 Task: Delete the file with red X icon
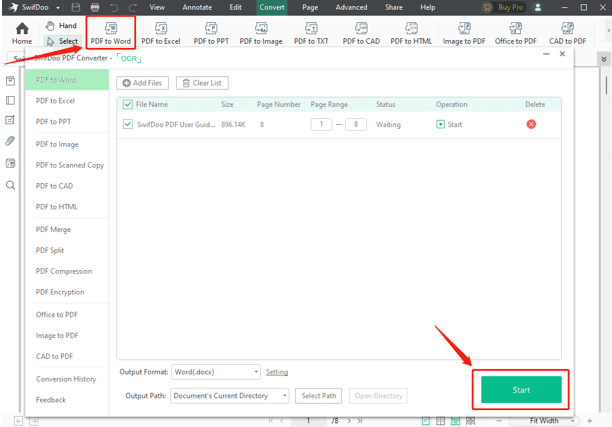[x=531, y=124]
